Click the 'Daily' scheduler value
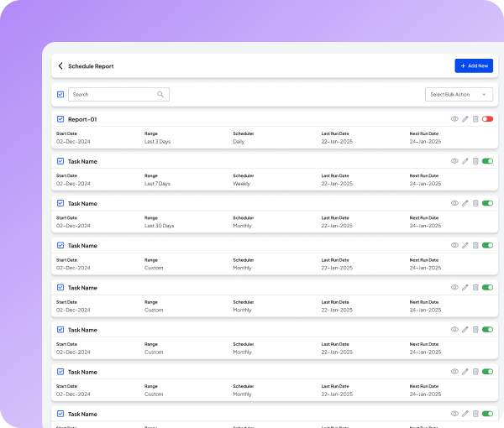The height and width of the screenshot is (428, 504). pyautogui.click(x=239, y=142)
